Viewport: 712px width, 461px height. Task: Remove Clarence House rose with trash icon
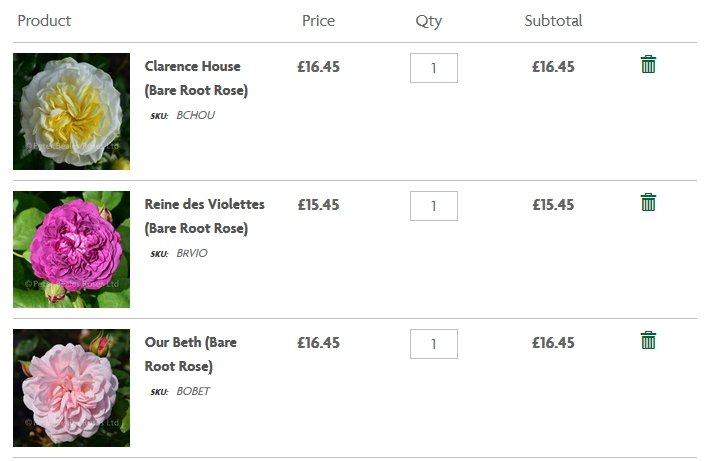coord(648,64)
